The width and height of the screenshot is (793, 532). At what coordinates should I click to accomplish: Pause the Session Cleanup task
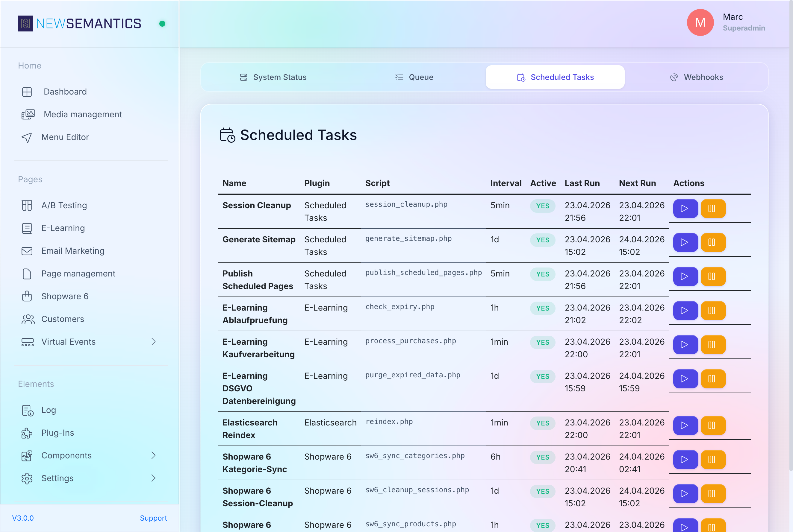(x=713, y=209)
